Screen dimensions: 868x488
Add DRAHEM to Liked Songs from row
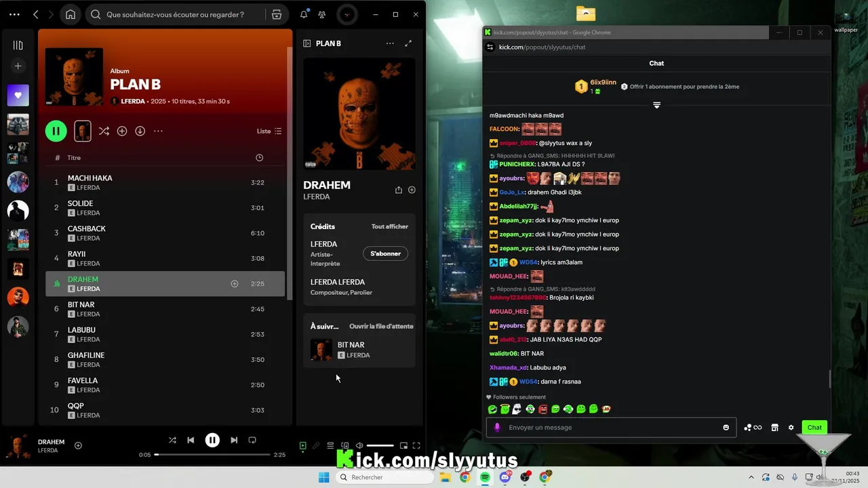tap(235, 284)
